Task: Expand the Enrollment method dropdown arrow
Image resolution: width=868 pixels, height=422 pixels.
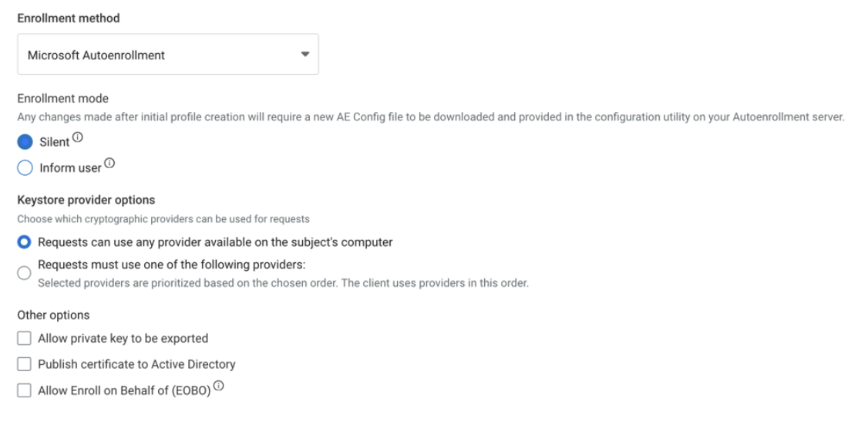Action: point(304,55)
